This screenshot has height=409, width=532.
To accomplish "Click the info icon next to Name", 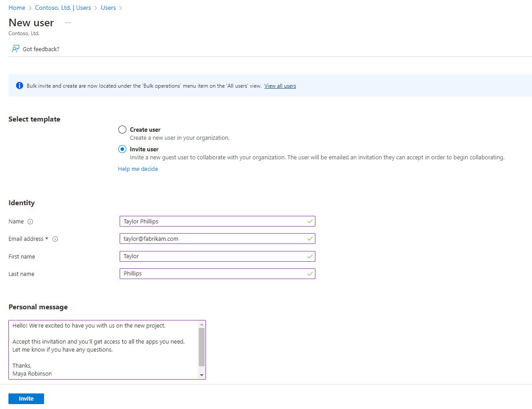I will click(30, 222).
